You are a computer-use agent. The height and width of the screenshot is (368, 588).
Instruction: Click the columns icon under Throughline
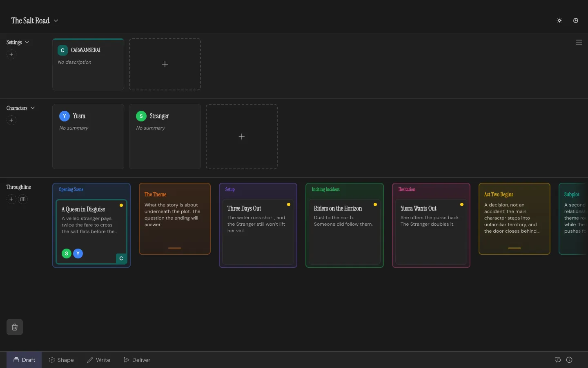pos(23,199)
